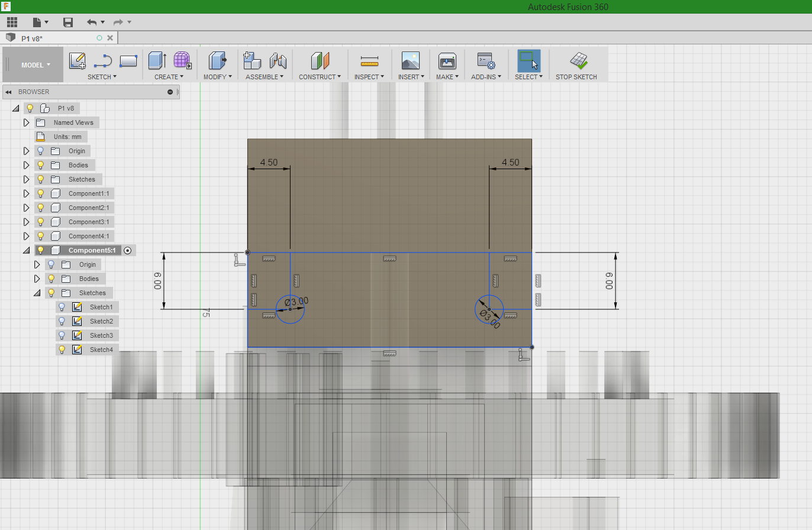Open the MAKE menu label
Screen dimensions: 812x530
pyautogui.click(x=447, y=77)
